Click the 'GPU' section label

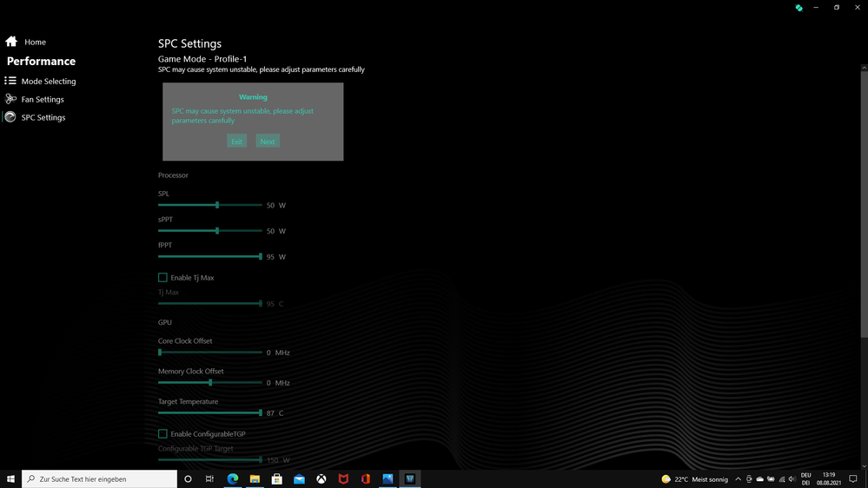point(165,322)
